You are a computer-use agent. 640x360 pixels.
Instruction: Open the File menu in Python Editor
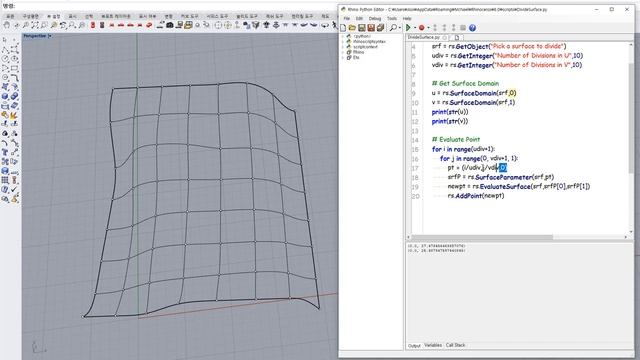pyautogui.click(x=347, y=18)
